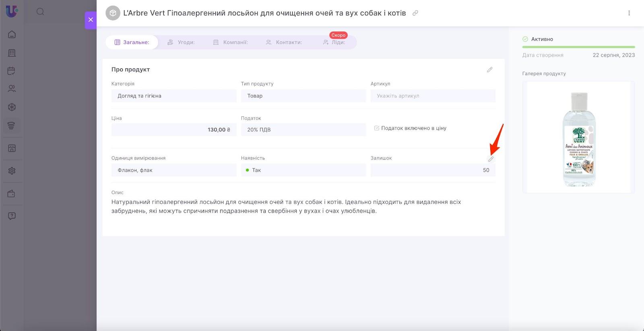Image resolution: width=644 pixels, height=331 pixels.
Task: Switch to the Компанії tab
Action: (x=230, y=42)
